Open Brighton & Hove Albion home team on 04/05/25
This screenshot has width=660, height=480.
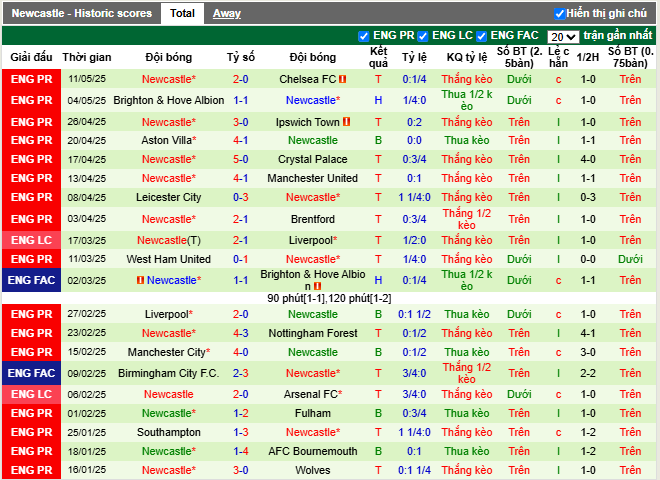(x=169, y=100)
